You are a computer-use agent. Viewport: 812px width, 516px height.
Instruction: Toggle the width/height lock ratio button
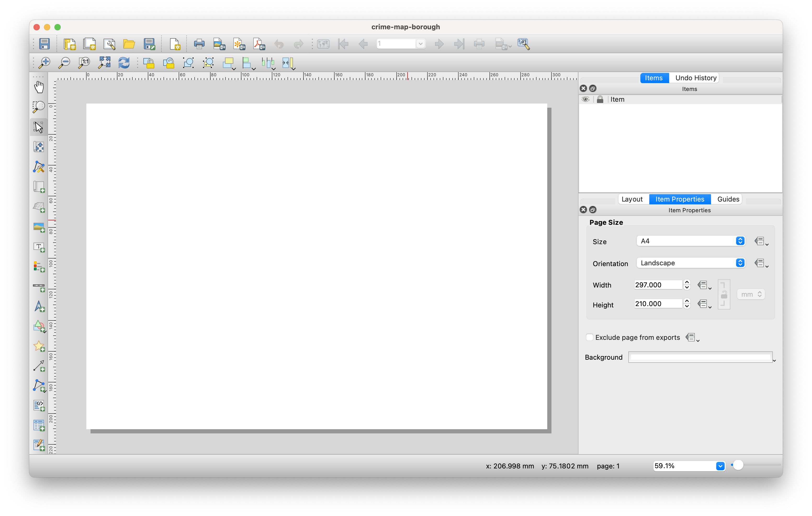(x=724, y=294)
